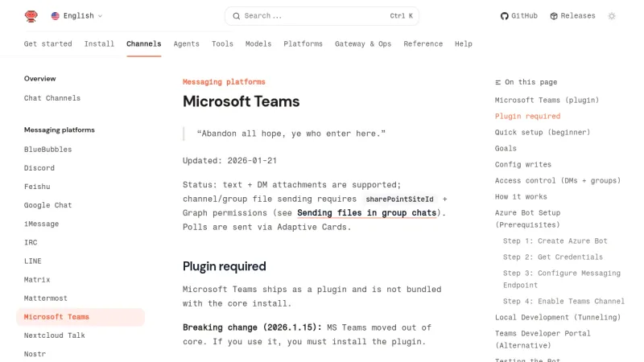The height and width of the screenshot is (362, 644).
Task: Jump to Microsoft Teams (plugin) section
Action: click(x=547, y=100)
